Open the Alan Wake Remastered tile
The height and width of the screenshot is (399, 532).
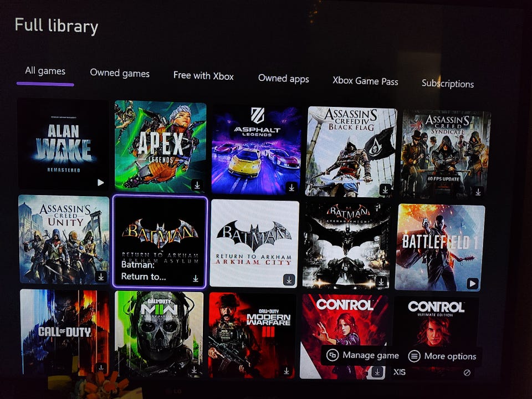(x=63, y=144)
